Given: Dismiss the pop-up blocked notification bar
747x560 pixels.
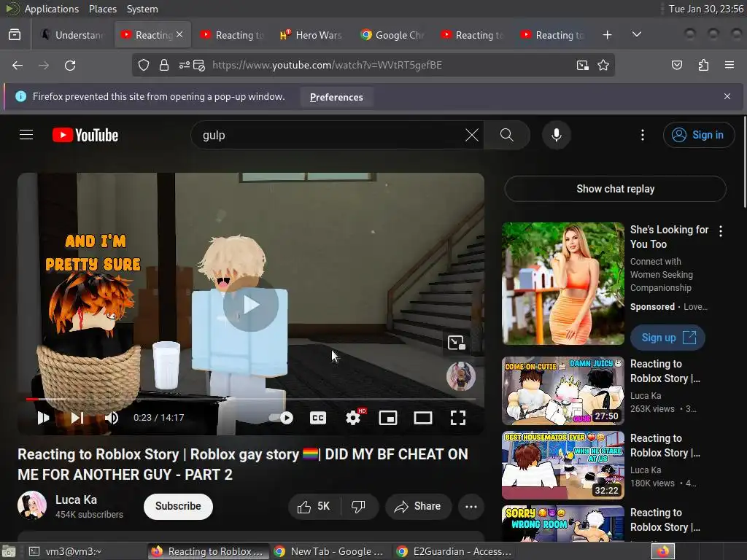Looking at the screenshot, I should click(727, 96).
